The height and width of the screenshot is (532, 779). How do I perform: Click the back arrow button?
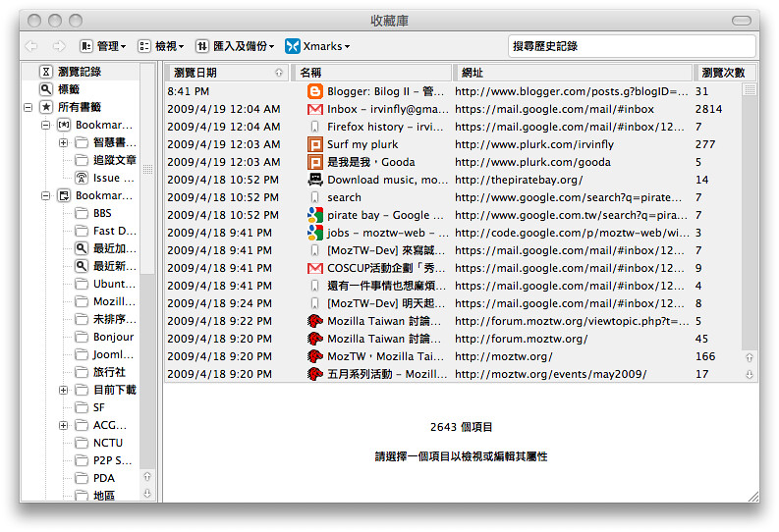(31, 46)
